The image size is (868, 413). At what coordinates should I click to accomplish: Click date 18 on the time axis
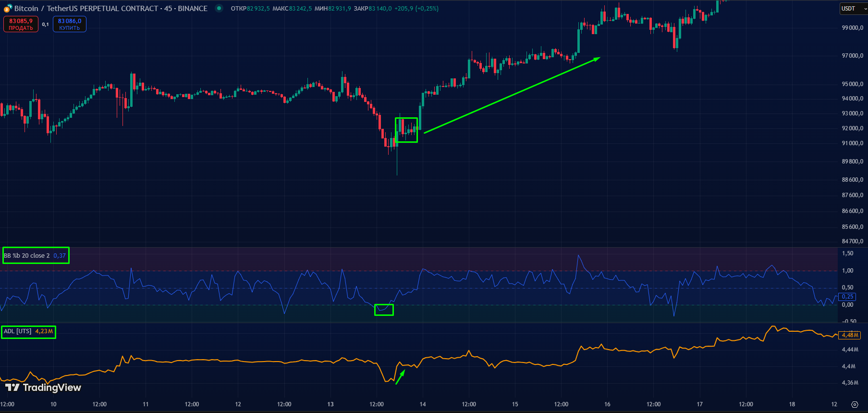coord(792,404)
